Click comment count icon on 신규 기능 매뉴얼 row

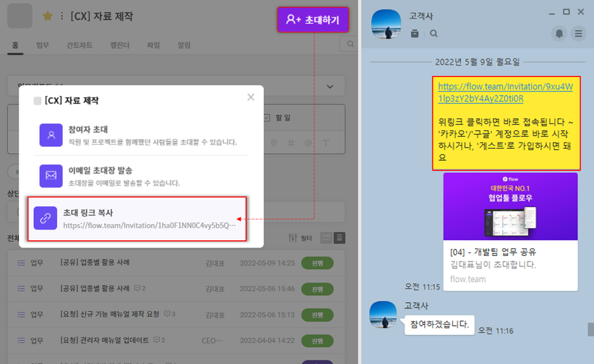point(167,314)
